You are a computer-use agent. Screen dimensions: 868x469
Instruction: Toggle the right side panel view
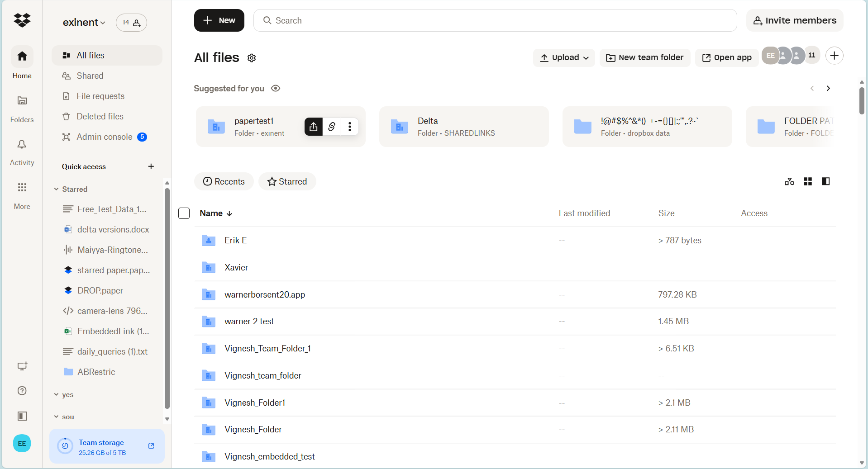click(825, 181)
